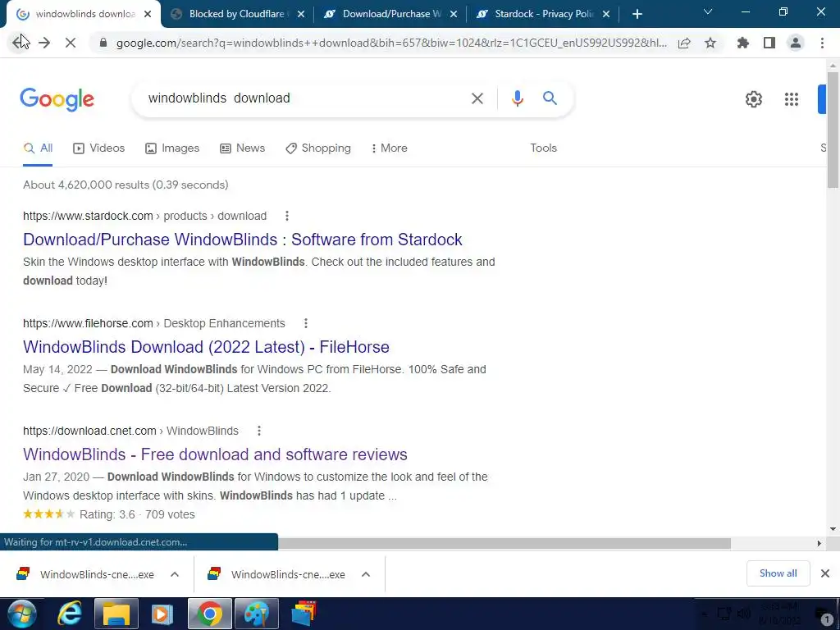Open options for the stardock.com result
The height and width of the screenshot is (630, 840).
tap(287, 216)
